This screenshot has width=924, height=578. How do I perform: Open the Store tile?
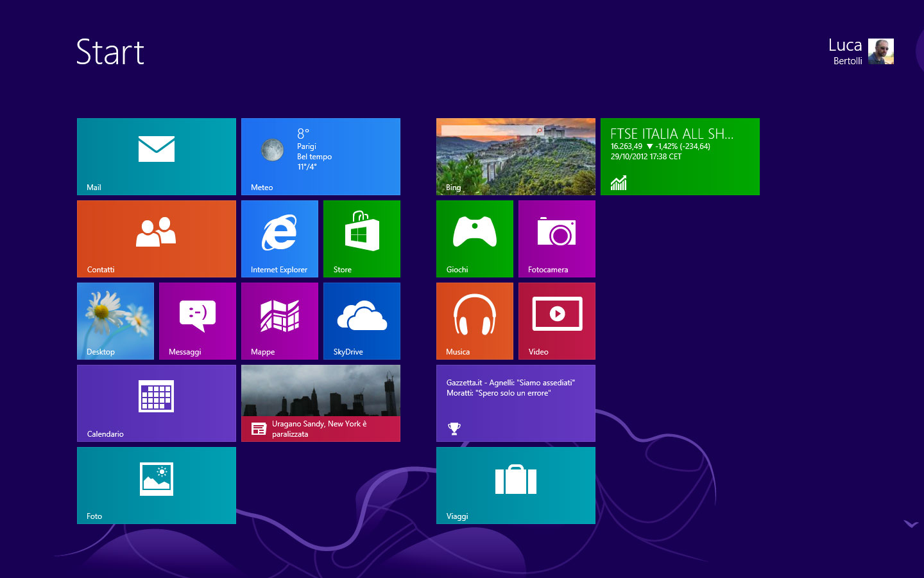tap(362, 239)
